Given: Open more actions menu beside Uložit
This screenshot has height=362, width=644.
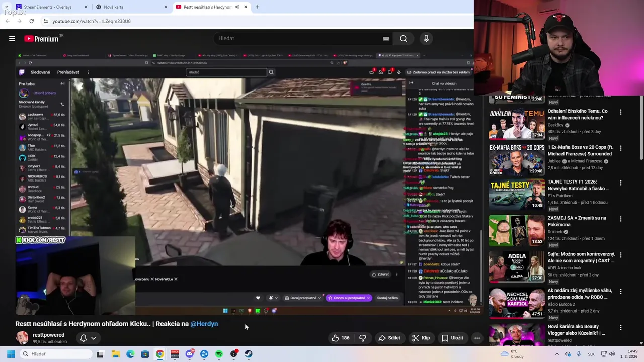Looking at the screenshot, I should click(477, 338).
